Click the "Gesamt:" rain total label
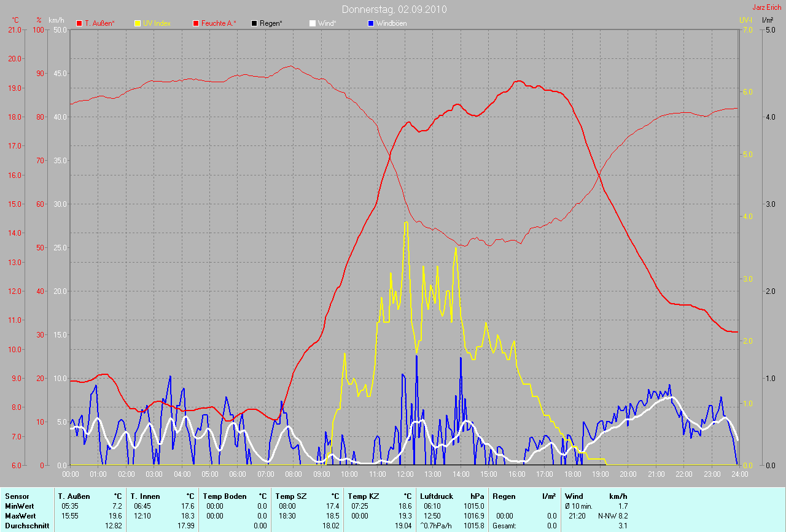 pyautogui.click(x=504, y=526)
